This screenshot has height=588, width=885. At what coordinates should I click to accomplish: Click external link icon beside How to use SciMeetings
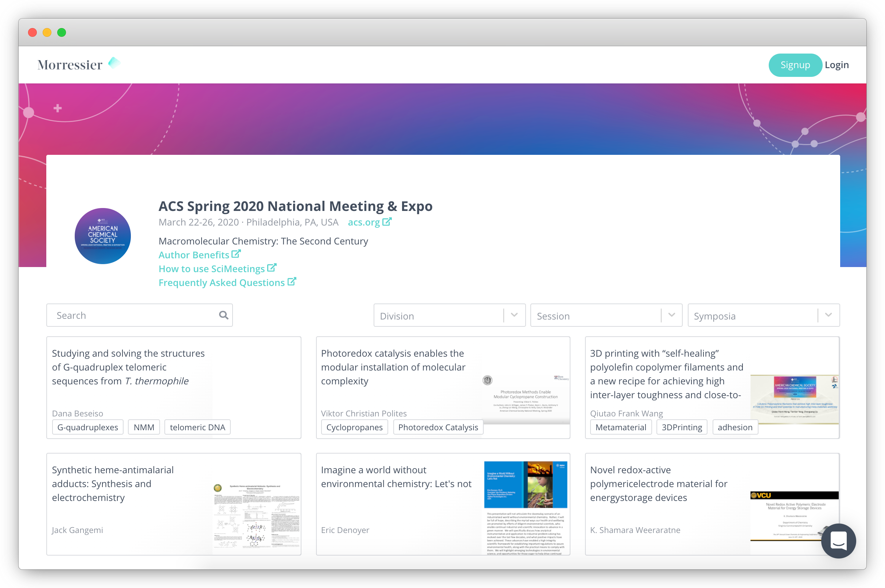click(x=272, y=268)
